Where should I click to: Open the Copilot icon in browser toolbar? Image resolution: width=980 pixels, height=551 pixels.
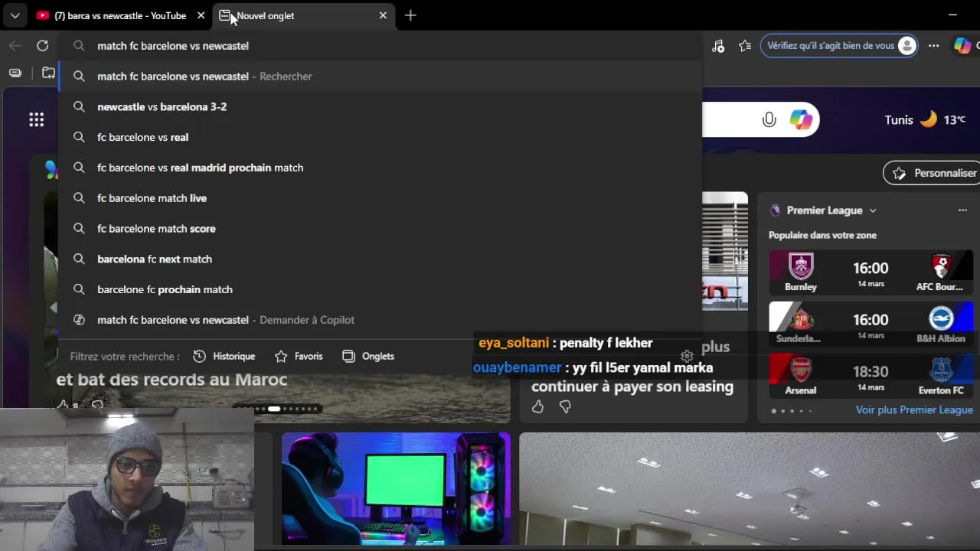point(962,46)
